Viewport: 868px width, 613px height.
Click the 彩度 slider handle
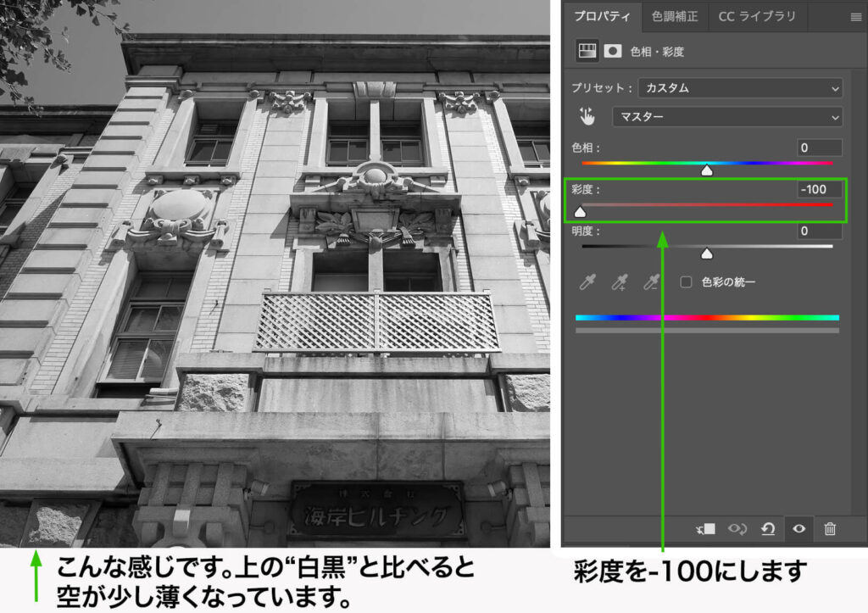pos(580,211)
